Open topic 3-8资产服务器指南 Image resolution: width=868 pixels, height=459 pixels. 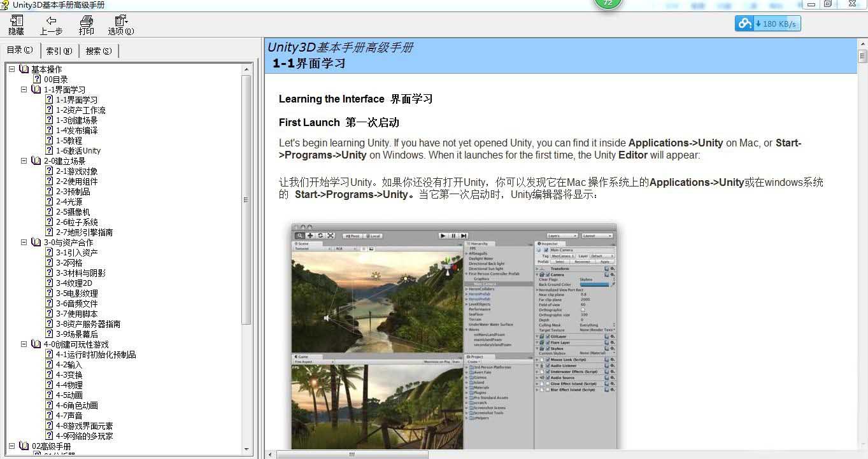(88, 324)
